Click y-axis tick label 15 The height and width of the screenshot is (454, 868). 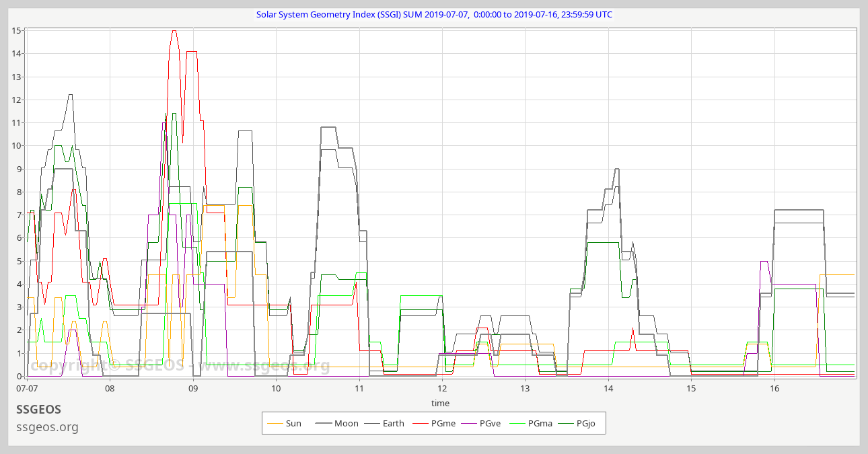point(16,30)
